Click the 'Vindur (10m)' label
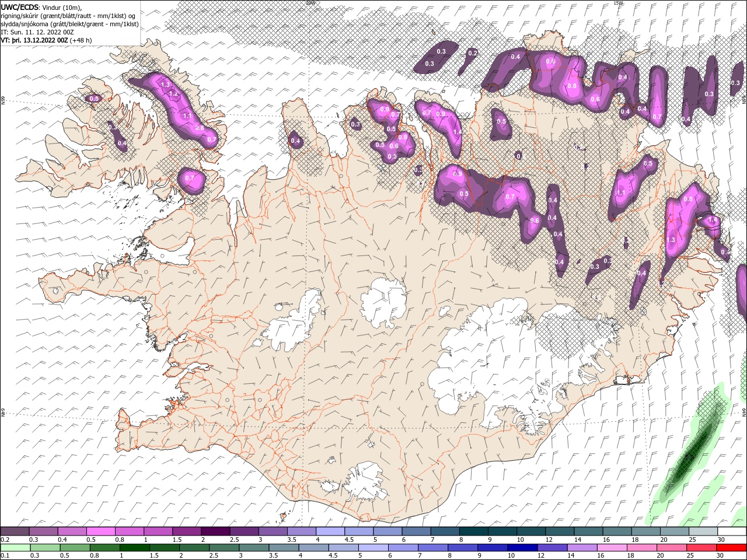Screen dimensions: 747x560 pyautogui.click(x=62, y=7)
